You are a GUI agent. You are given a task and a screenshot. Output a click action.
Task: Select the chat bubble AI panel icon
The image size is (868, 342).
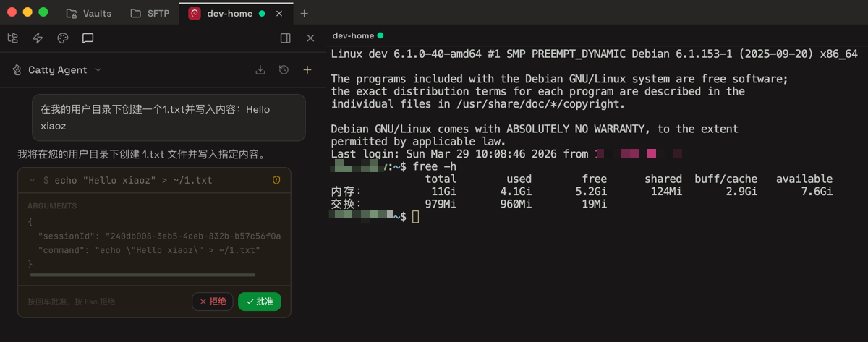[88, 38]
